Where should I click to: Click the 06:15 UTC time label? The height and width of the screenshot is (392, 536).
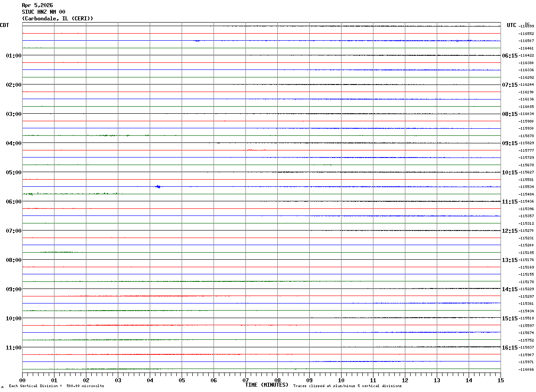(x=509, y=56)
